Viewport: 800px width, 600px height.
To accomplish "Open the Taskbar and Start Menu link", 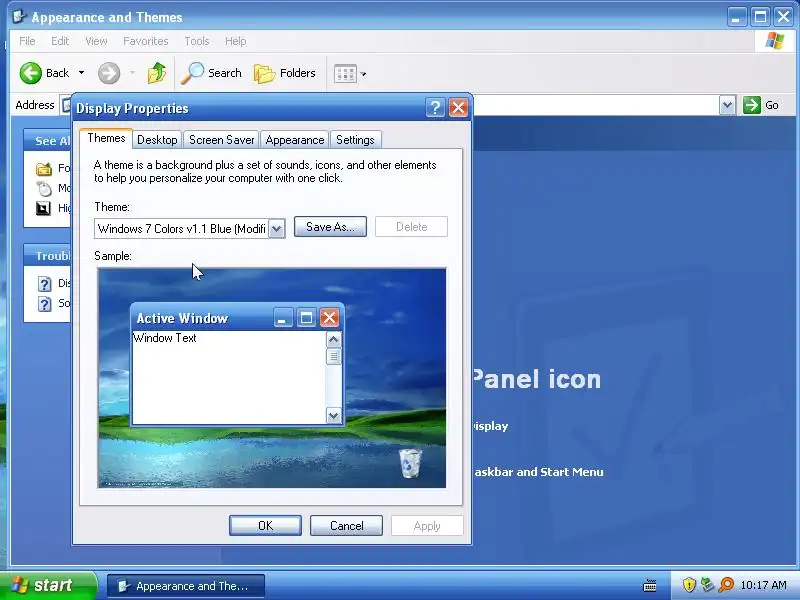I will pos(539,472).
